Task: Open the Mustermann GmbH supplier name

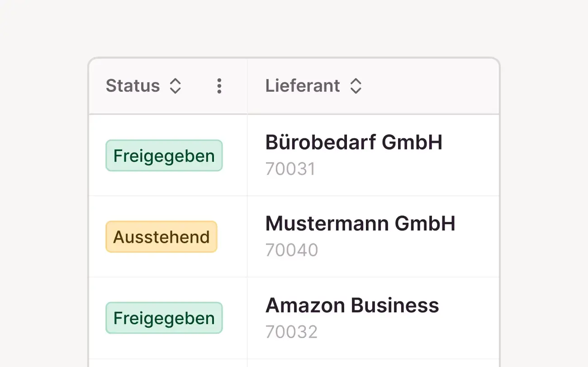Action: click(x=360, y=224)
